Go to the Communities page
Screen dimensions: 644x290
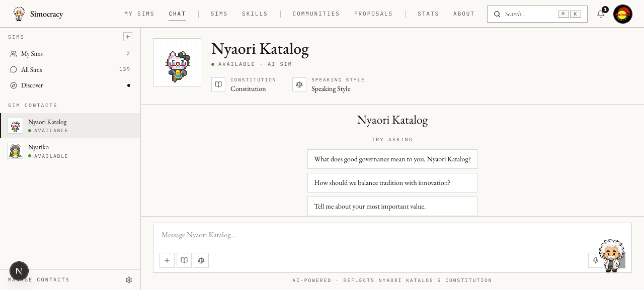(316, 14)
